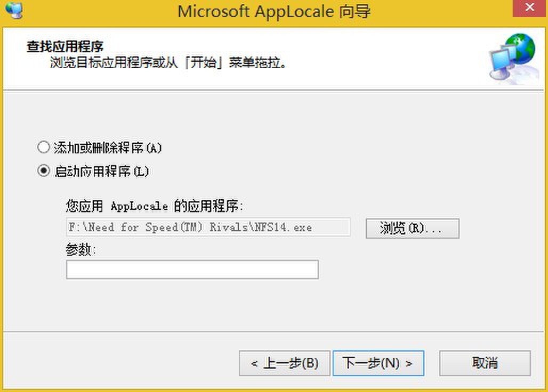The image size is (548, 392).
Task: Click the globe graphic in wizard header
Action: click(x=520, y=49)
